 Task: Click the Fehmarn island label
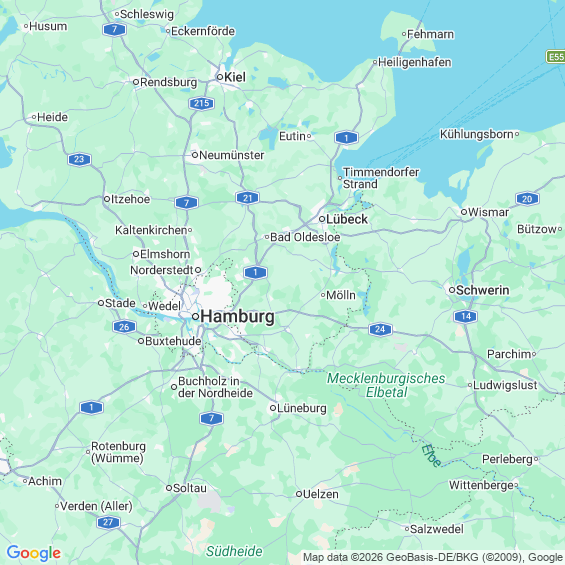[431, 34]
